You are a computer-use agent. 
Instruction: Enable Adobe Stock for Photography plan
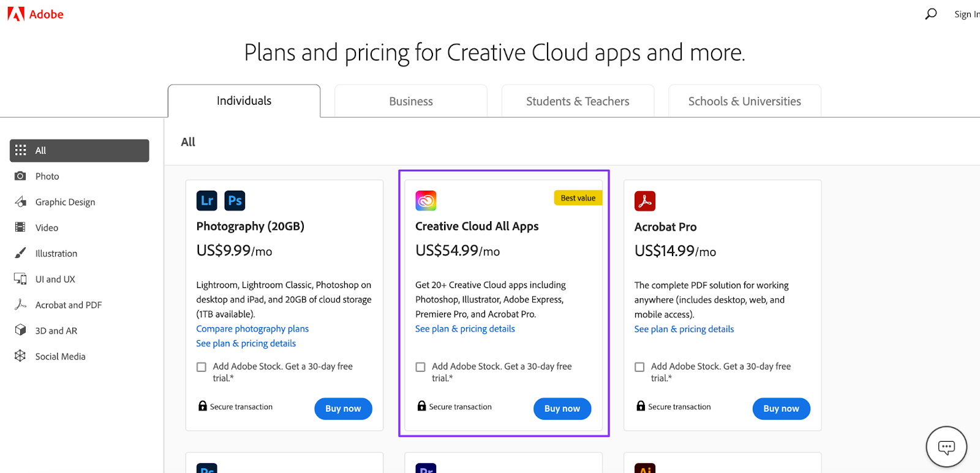pos(202,367)
